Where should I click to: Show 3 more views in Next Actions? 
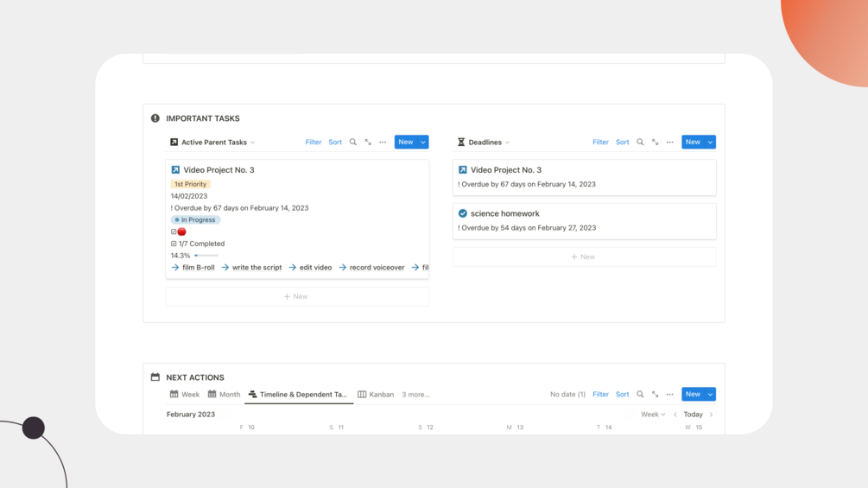tap(415, 395)
